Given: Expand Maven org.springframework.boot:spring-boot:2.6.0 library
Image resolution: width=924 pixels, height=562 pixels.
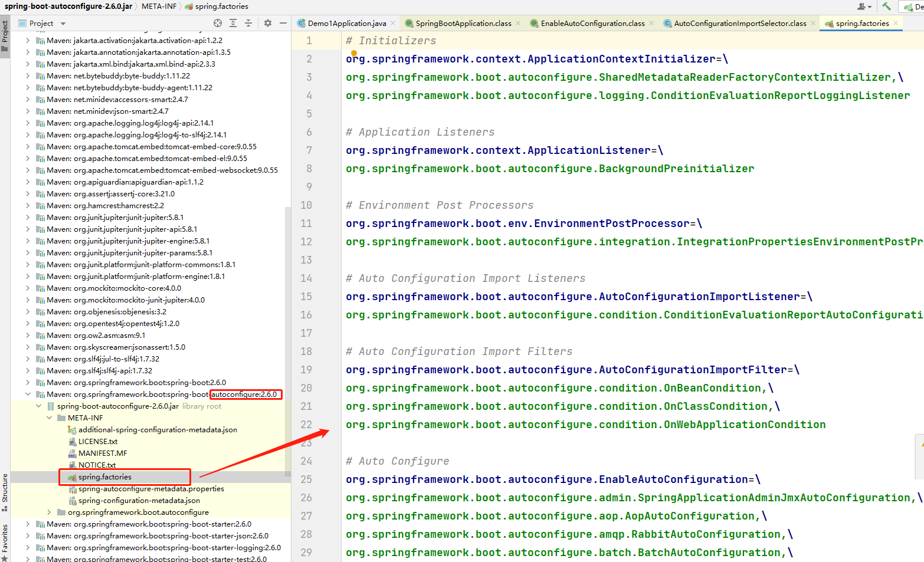Looking at the screenshot, I should [x=28, y=382].
